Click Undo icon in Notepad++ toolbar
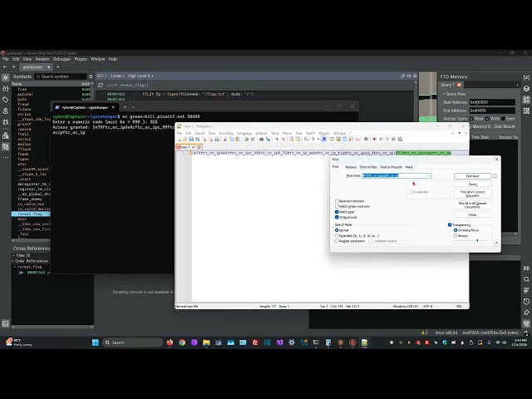532x399 pixels. click(x=247, y=139)
